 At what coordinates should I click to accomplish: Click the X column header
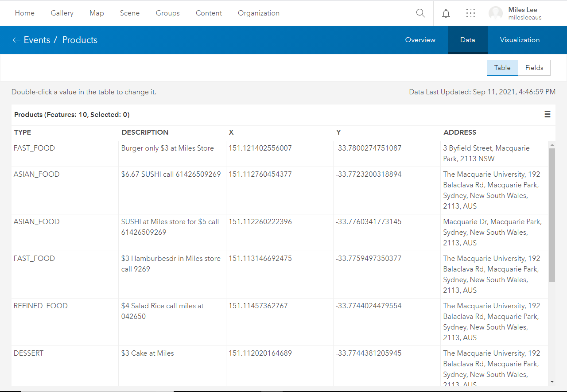pyautogui.click(x=231, y=132)
